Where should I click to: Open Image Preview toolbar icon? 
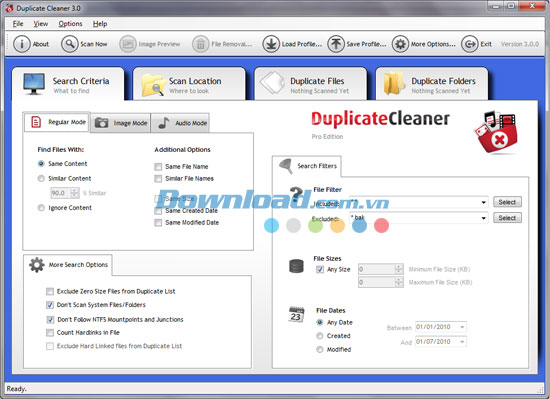pyautogui.click(x=128, y=44)
